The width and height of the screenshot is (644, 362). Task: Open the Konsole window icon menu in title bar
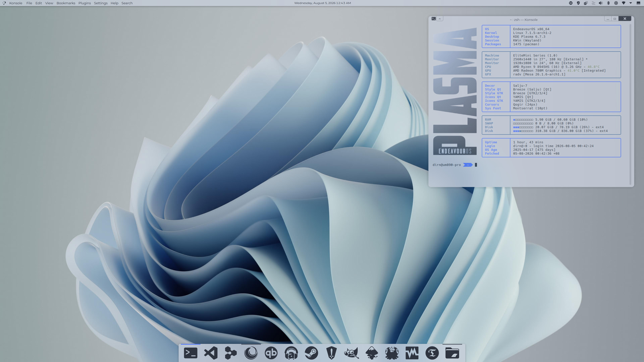tap(434, 19)
